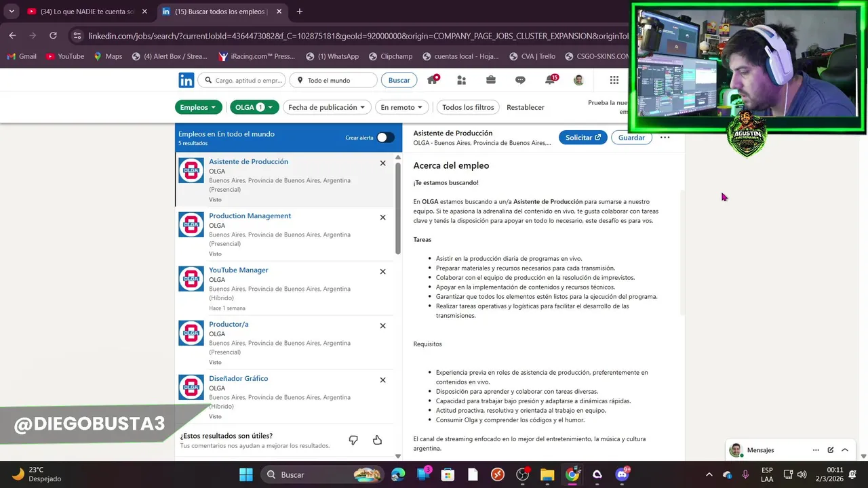Select LinkedIn Buscar todos los empleos tab
Screen dimensions: 868x488
click(221, 12)
